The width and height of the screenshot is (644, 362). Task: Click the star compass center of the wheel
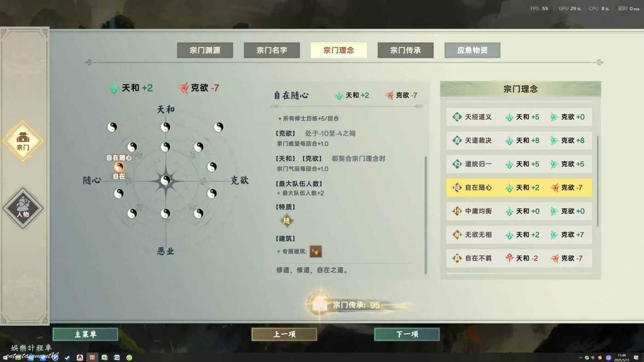coord(165,181)
